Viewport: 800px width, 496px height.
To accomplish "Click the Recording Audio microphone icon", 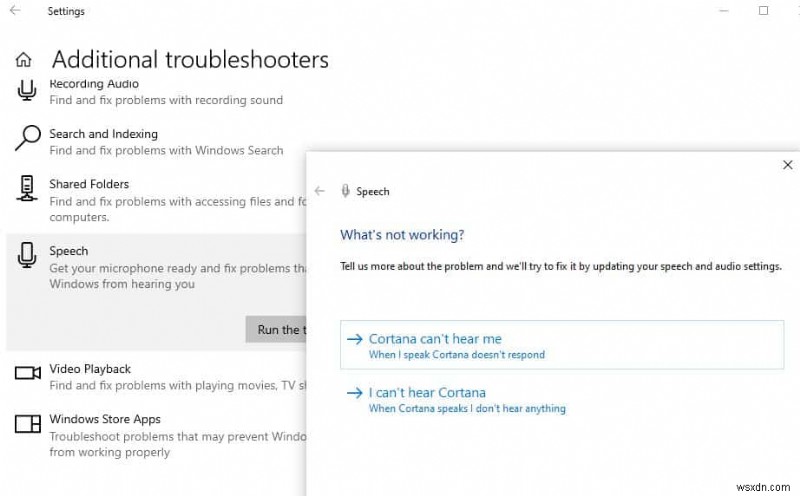I will 26,91.
